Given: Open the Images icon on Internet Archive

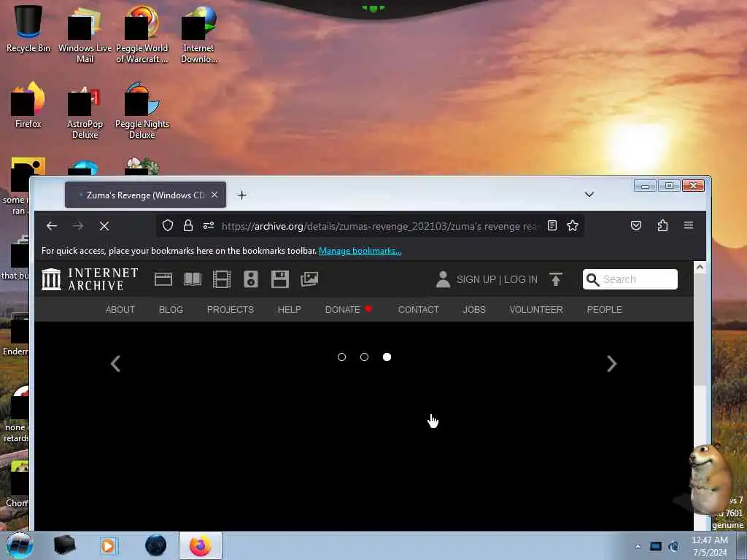Looking at the screenshot, I should [x=309, y=279].
